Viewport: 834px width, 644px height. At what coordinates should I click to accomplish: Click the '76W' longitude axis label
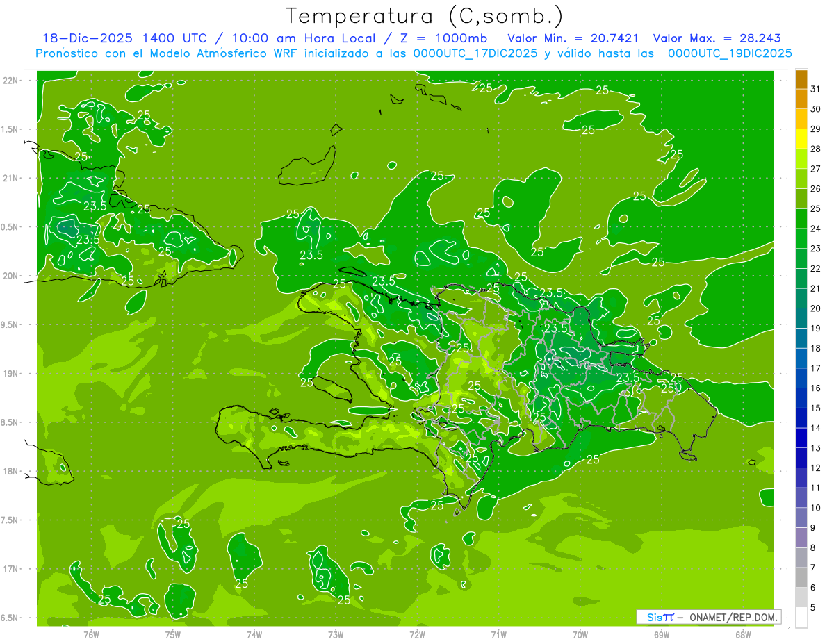pos(91,635)
